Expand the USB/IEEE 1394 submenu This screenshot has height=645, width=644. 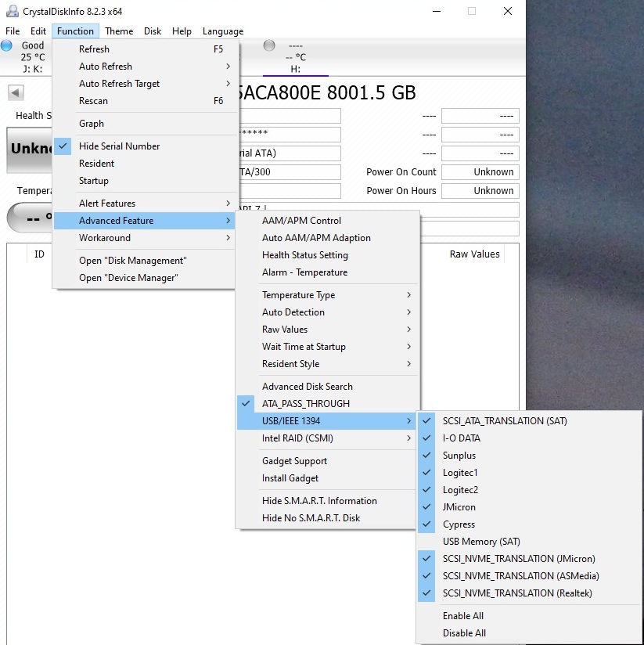[x=328, y=421]
